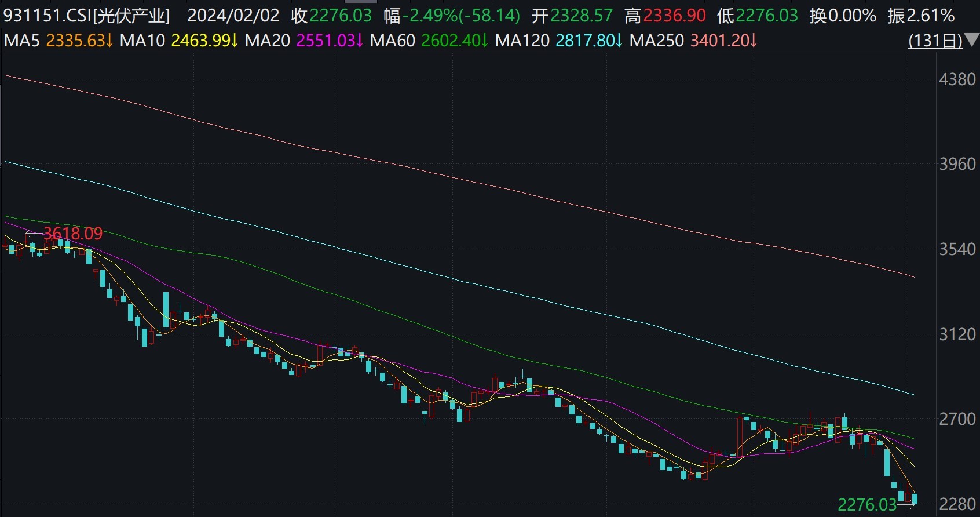Click the closing value 收2276.03
The width and height of the screenshot is (980, 517).
click(x=331, y=16)
